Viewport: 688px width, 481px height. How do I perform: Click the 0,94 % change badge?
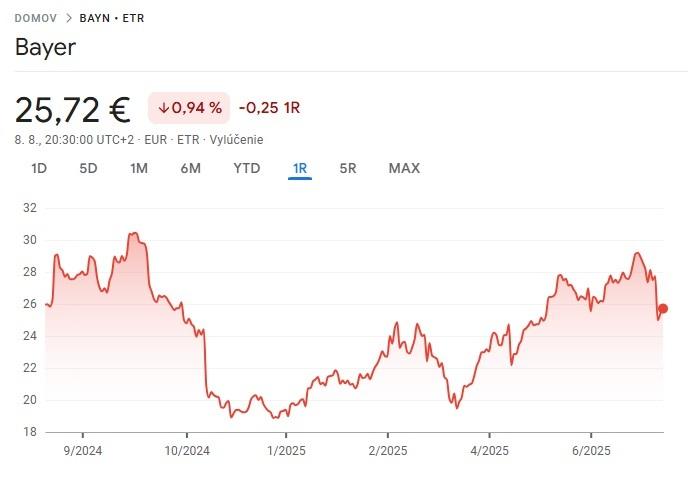[x=189, y=108]
